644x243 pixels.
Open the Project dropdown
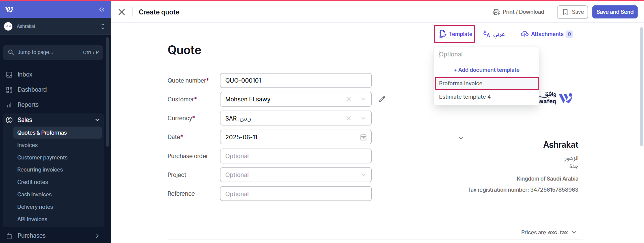[363, 175]
